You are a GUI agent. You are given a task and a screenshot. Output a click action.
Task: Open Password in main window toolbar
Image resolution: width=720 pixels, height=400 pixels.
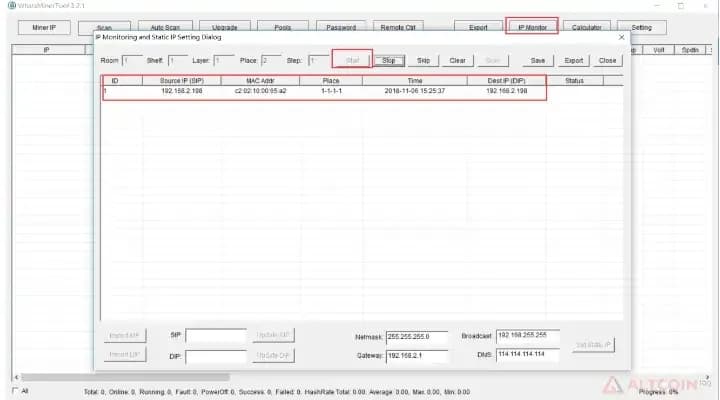point(341,28)
